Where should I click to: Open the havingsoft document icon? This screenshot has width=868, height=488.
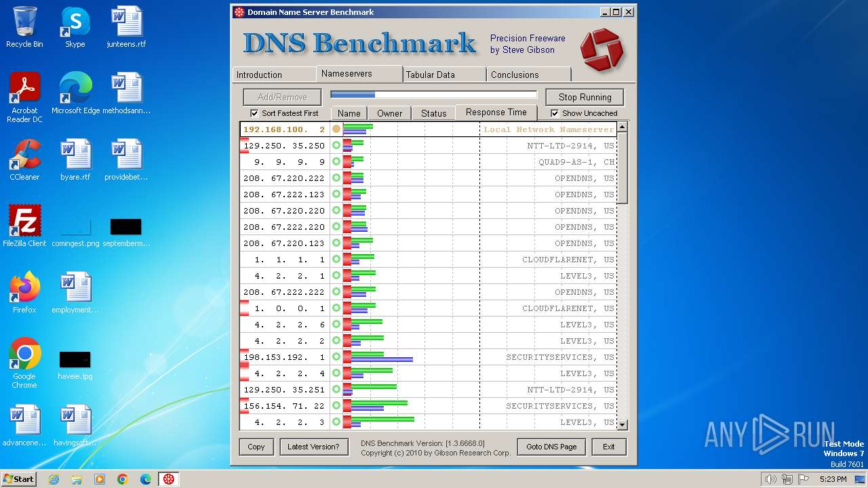point(75,426)
